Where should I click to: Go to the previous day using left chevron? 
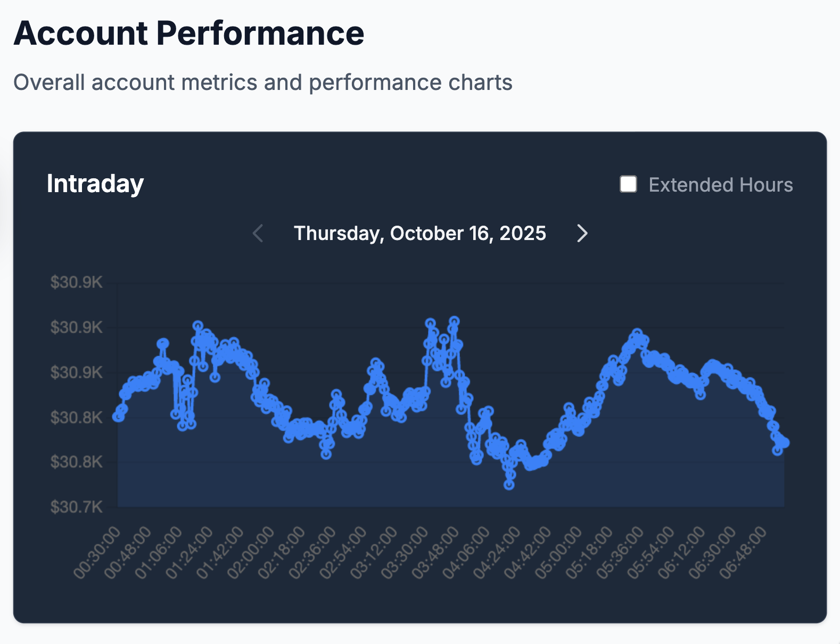pyautogui.click(x=258, y=233)
